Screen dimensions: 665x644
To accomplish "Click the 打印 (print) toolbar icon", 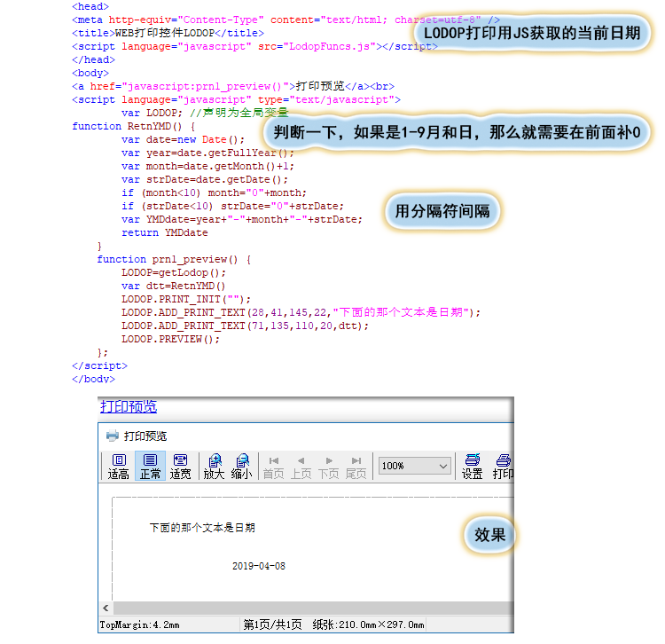I will coord(503,466).
